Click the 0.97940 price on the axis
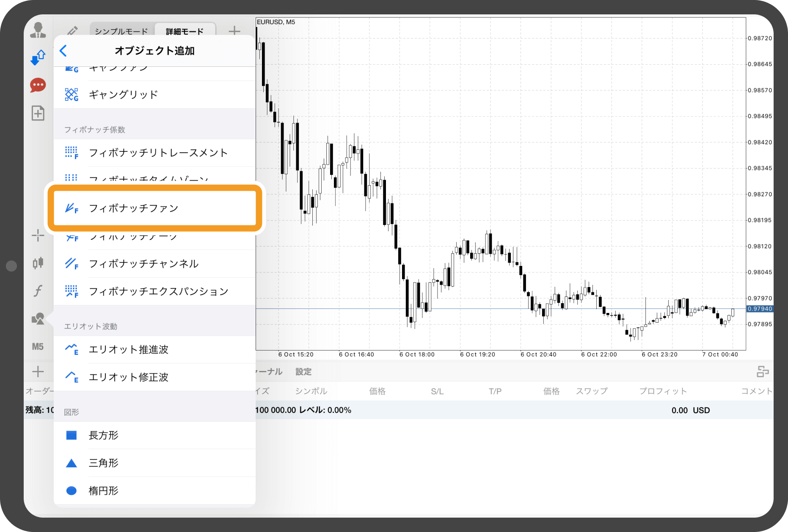Viewport: 788px width, 532px height. point(759,309)
